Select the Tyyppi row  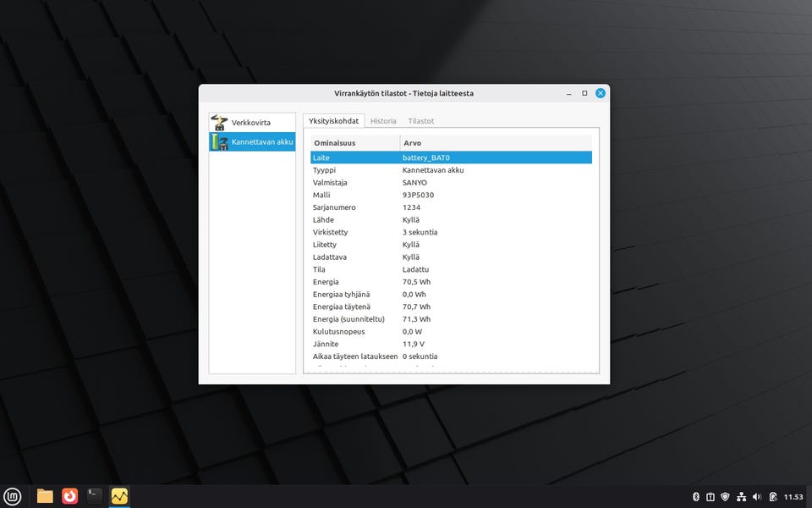click(451, 170)
